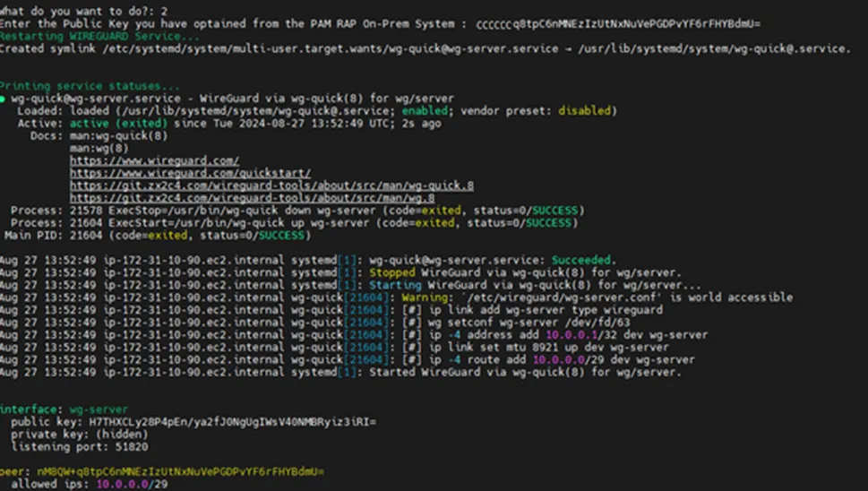Viewport: 868px width, 491px height.
Task: Open the https://www.wireguard.com/ docs link
Action: tap(154, 160)
